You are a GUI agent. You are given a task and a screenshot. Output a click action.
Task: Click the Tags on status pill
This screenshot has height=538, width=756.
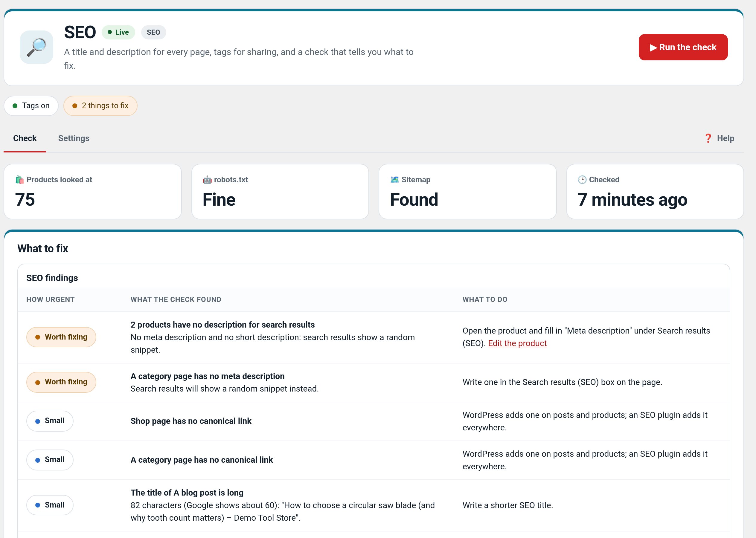pos(31,106)
